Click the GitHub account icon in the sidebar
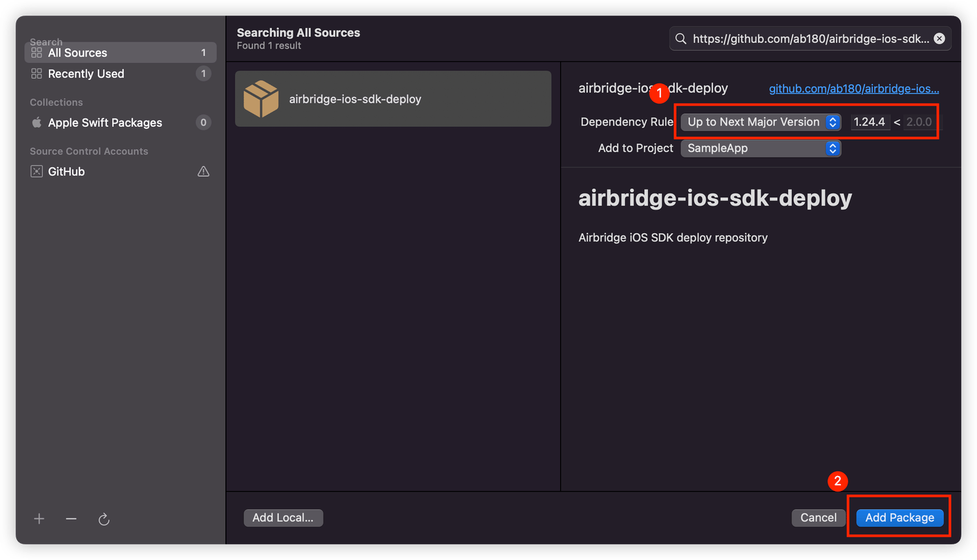The image size is (977, 560). click(36, 171)
